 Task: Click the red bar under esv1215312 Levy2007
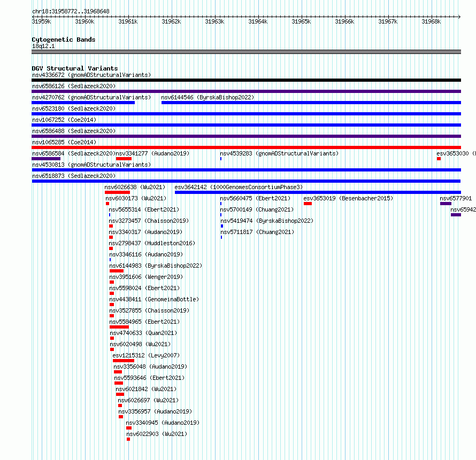124,361
